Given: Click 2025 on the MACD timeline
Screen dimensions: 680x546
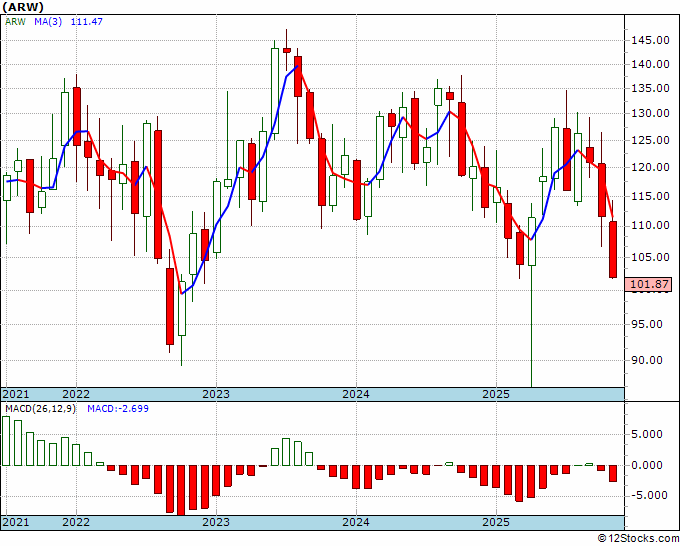Looking at the screenshot, I should click(496, 522).
